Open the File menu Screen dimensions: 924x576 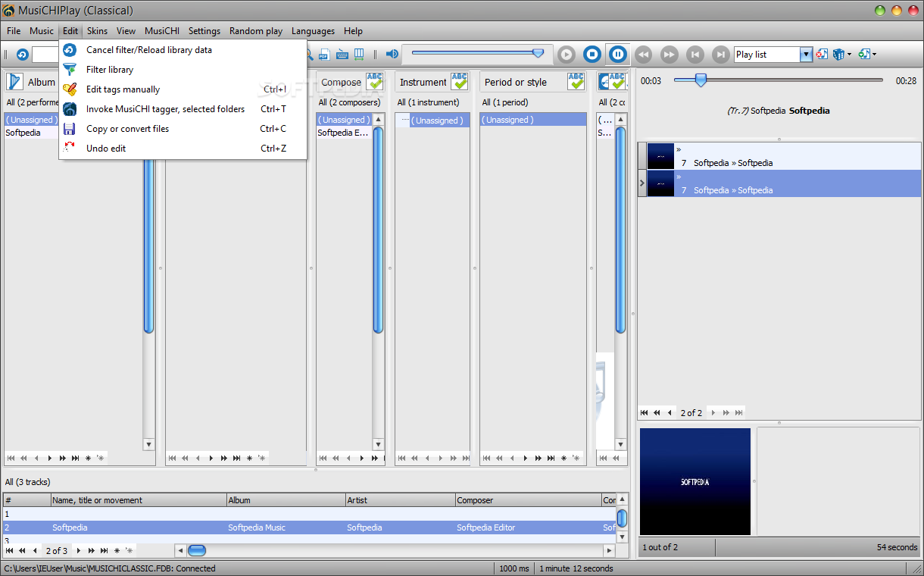coord(14,31)
